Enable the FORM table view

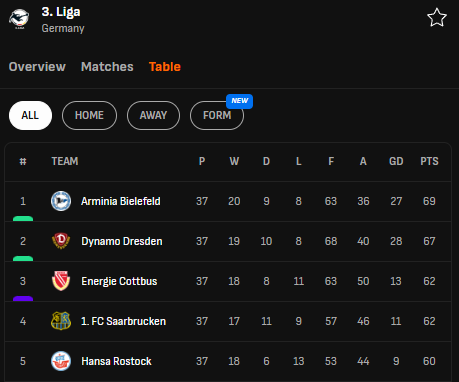point(217,115)
